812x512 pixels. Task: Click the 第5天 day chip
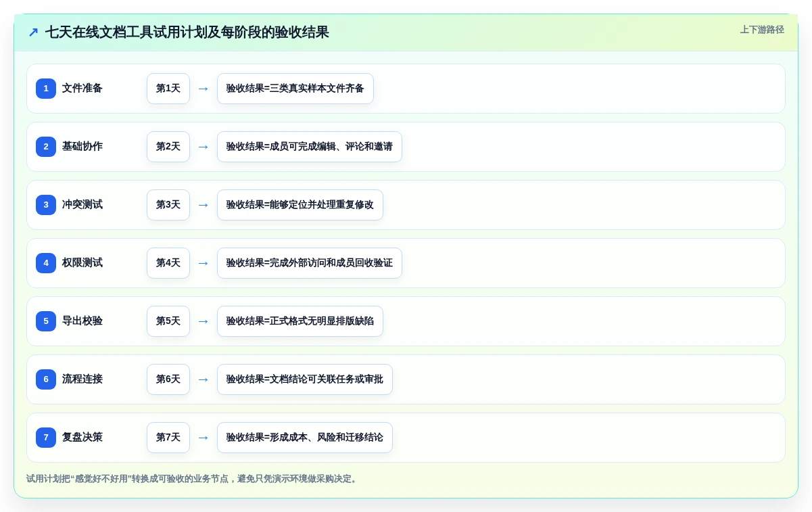click(168, 321)
